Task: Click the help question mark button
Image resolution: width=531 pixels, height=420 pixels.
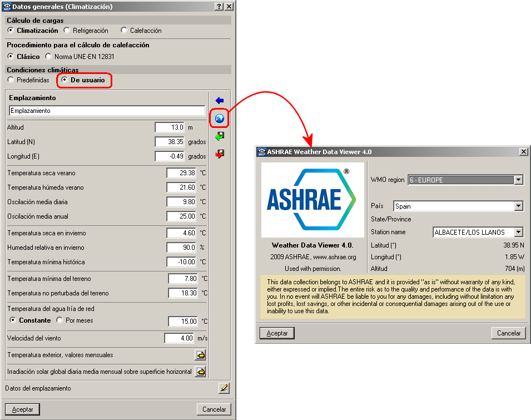Action: 220,7
